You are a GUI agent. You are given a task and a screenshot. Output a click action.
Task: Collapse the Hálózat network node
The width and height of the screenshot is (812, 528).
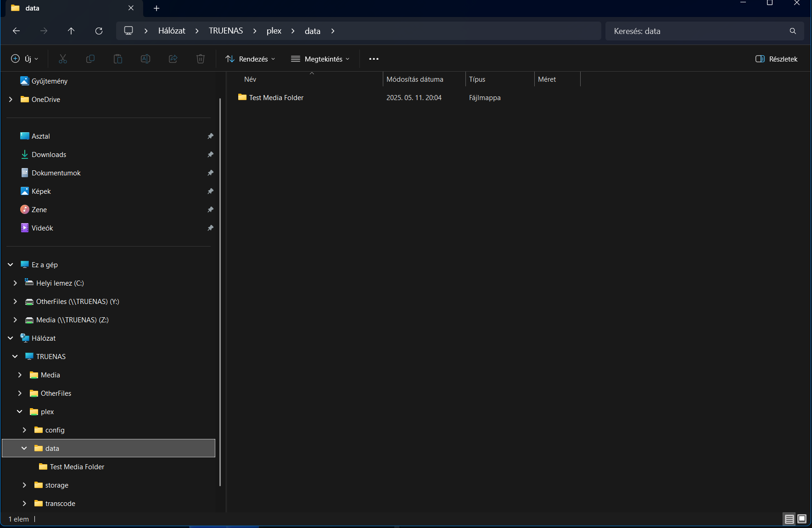11,338
